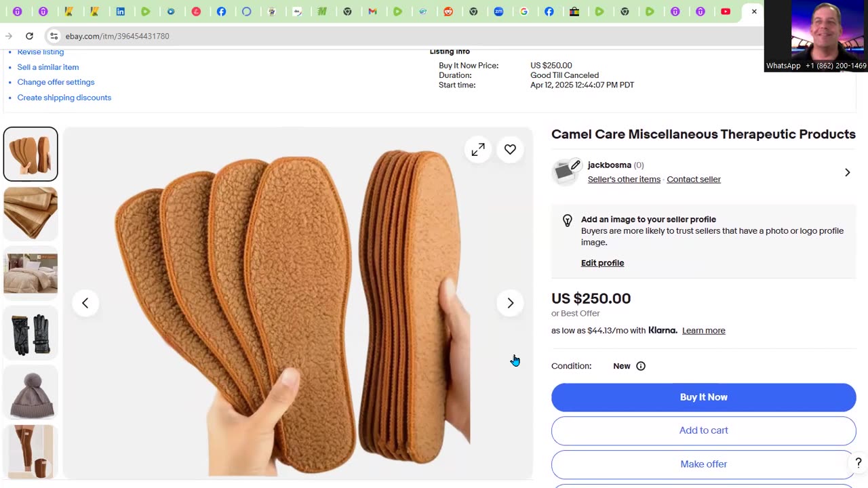This screenshot has height=488, width=868.
Task: Click the Add to cart button
Action: [703, 430]
